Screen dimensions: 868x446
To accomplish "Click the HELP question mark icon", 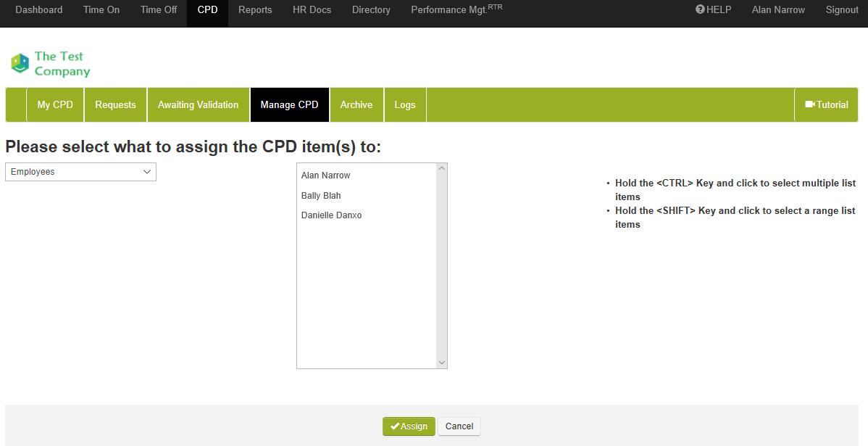I will [700, 10].
